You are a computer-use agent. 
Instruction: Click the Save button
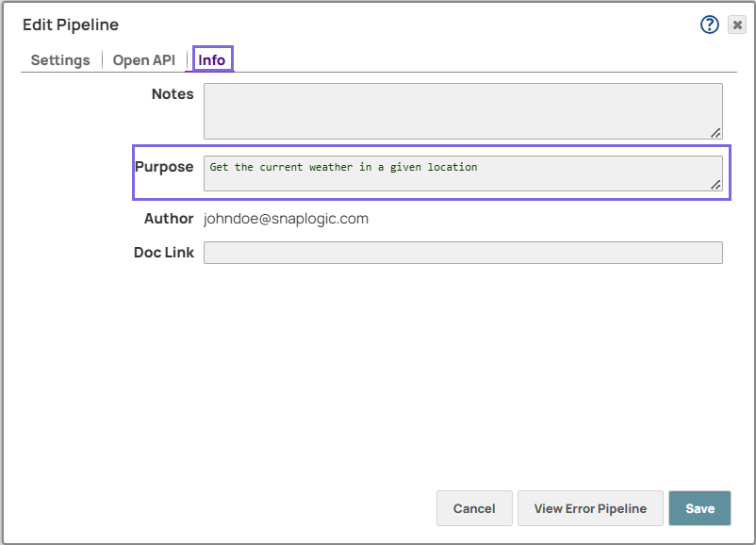pos(699,508)
